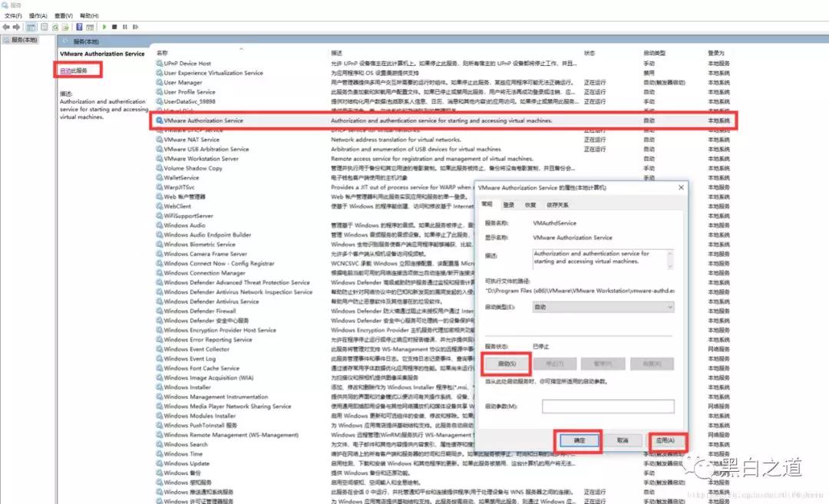Image resolution: width=829 pixels, height=504 pixels.
Task: Sort services by the 名称 column header
Action: point(162,53)
